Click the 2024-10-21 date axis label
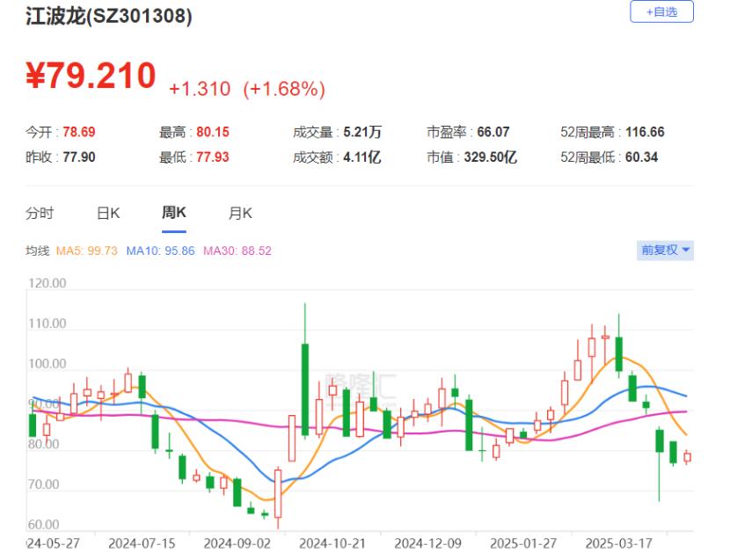 (x=332, y=543)
